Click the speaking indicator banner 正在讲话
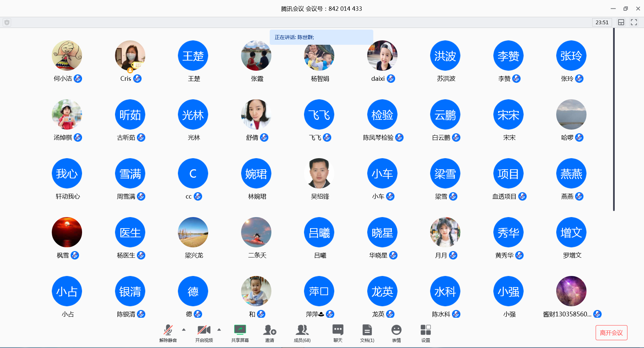 (x=321, y=37)
